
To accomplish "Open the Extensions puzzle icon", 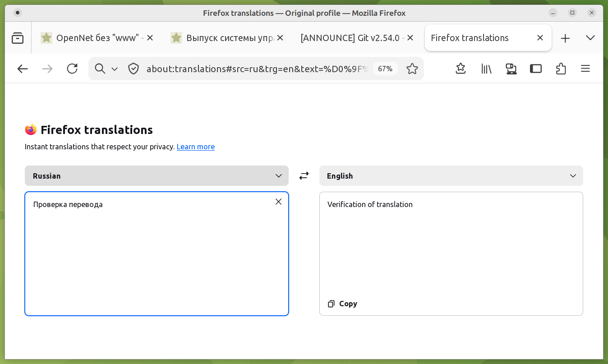I will pos(561,69).
